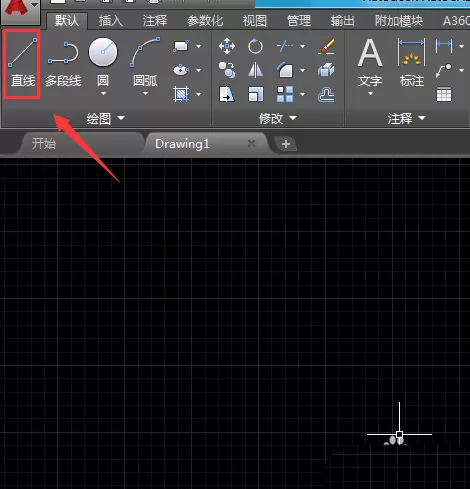Open the 注释 ribbon tab
The image size is (470, 489).
[155, 21]
